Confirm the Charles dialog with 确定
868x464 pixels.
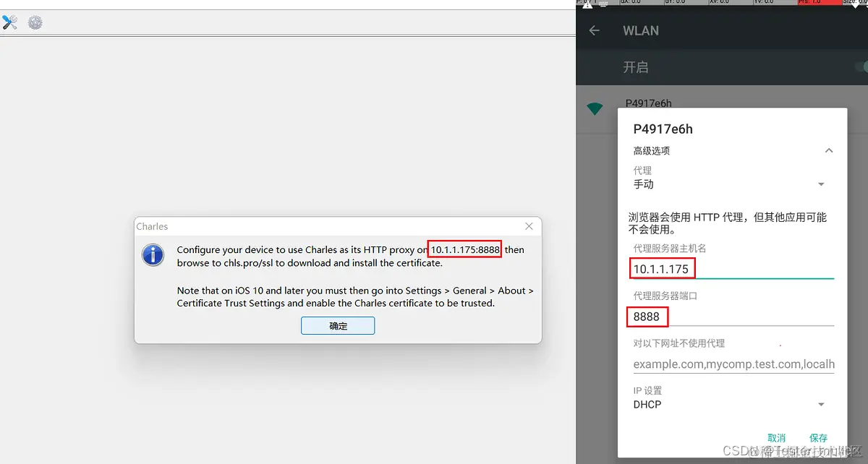(x=338, y=326)
